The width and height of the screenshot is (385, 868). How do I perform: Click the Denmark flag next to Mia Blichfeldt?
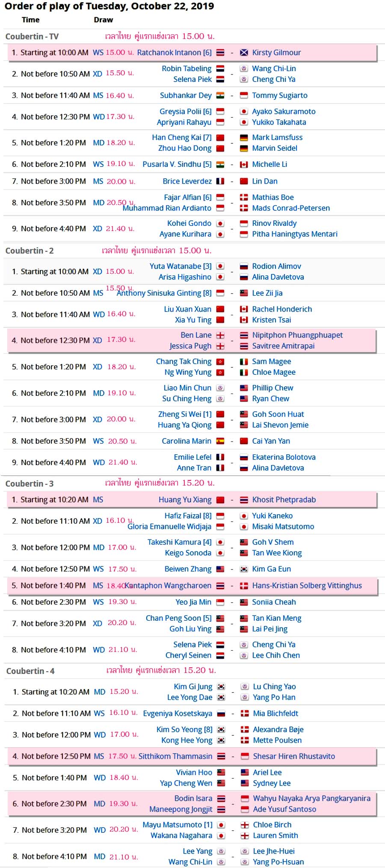pos(245,714)
